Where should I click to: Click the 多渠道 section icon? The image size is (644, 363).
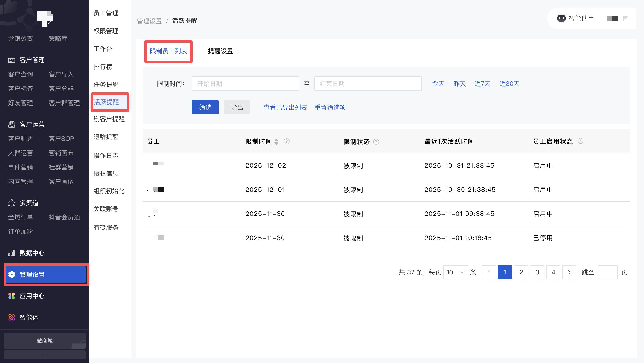(x=11, y=203)
